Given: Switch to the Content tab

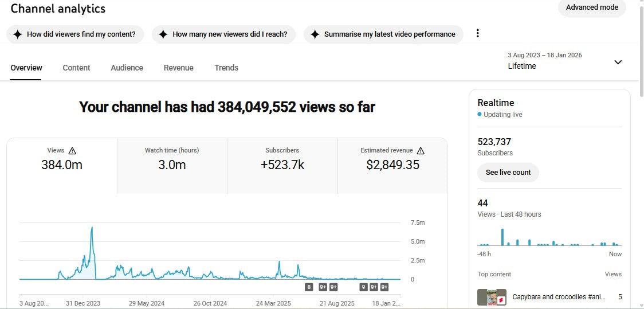Looking at the screenshot, I should 76,68.
